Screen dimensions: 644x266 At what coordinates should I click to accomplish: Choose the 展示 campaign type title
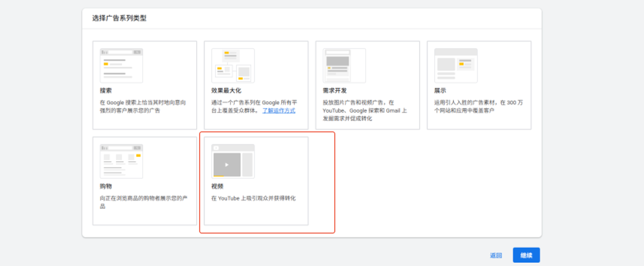click(x=440, y=91)
